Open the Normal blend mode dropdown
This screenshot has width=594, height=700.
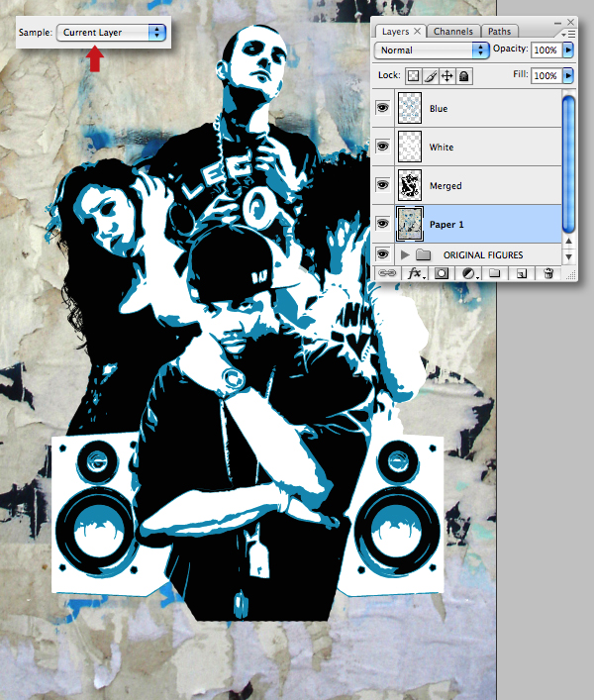point(433,50)
